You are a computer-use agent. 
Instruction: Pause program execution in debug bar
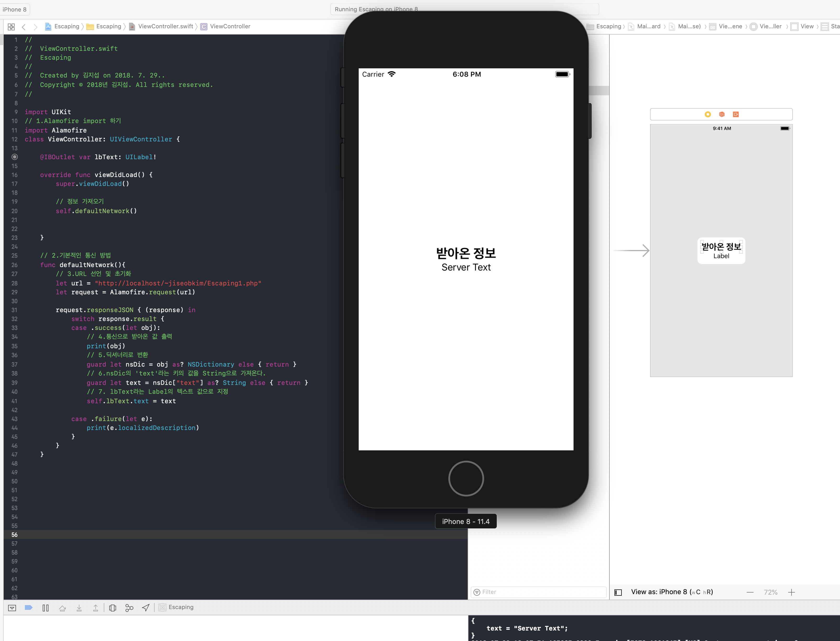(x=45, y=608)
